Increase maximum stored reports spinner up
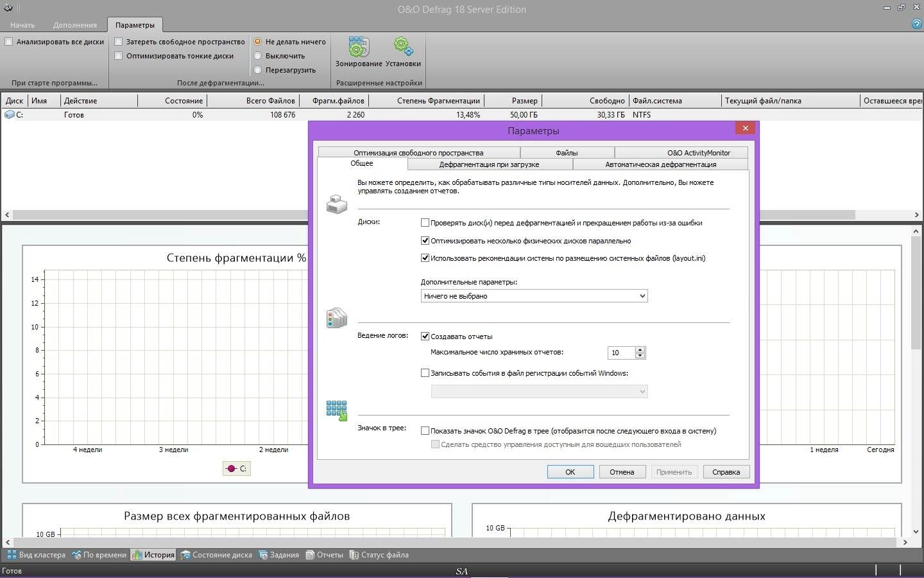The width and height of the screenshot is (924, 578). tap(640, 349)
